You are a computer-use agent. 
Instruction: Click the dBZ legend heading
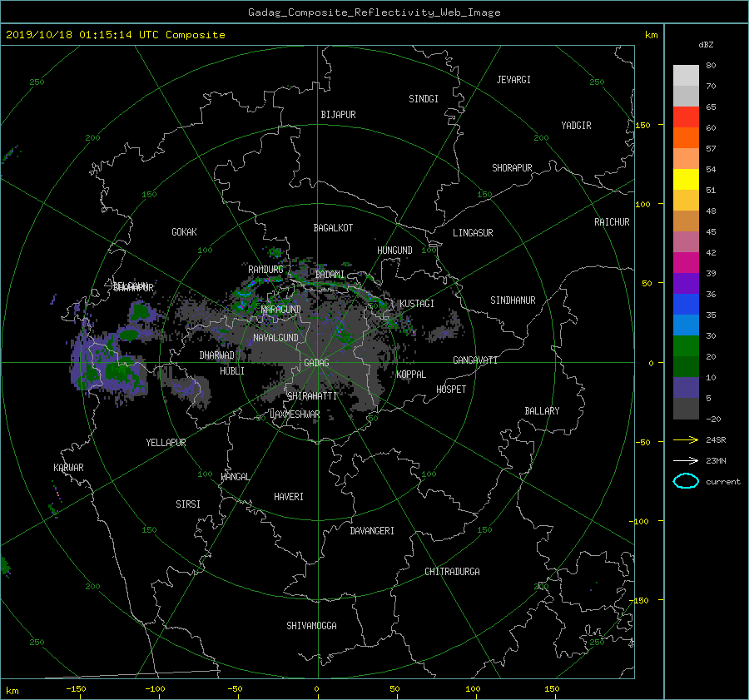pyautogui.click(x=706, y=44)
